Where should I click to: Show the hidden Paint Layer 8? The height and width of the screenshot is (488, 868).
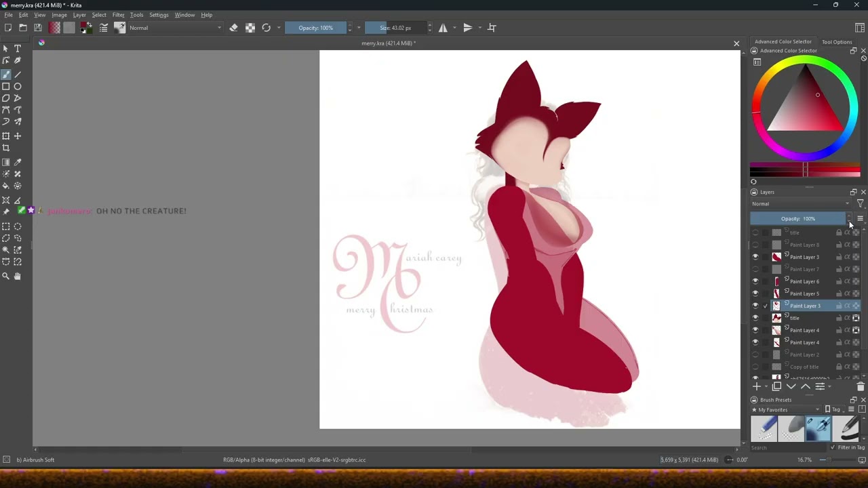(755, 245)
